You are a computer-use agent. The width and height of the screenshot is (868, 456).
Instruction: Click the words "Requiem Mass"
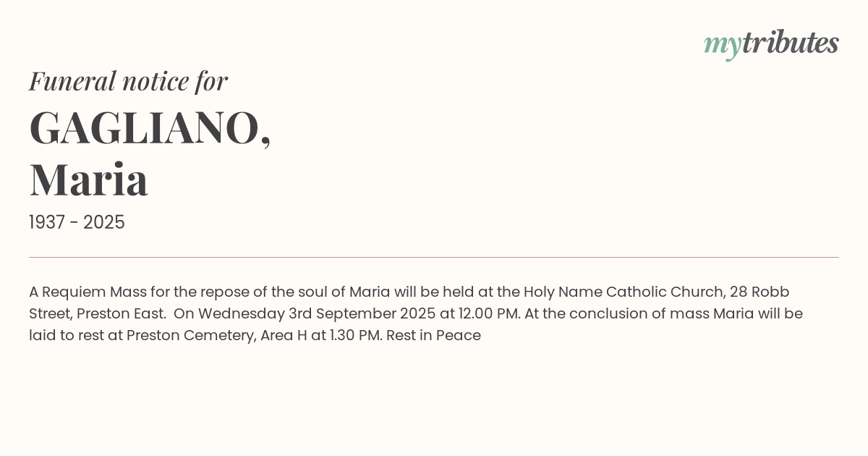[x=93, y=292]
